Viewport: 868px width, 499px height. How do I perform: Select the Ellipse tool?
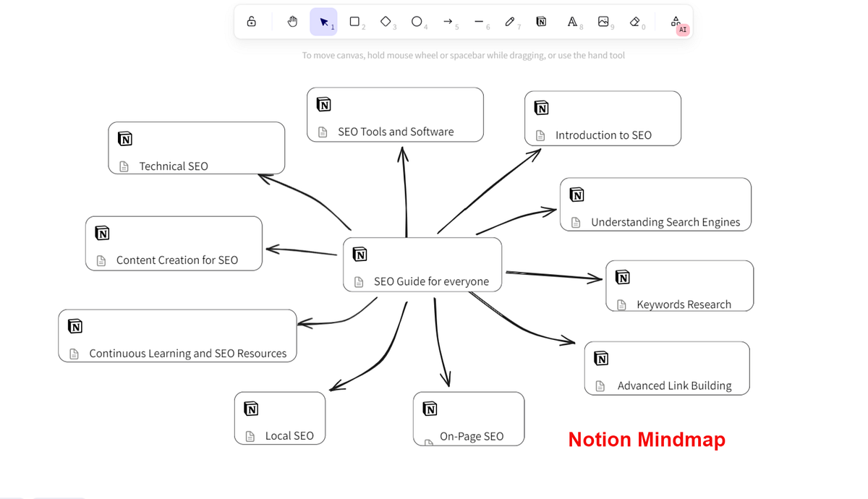tap(417, 22)
